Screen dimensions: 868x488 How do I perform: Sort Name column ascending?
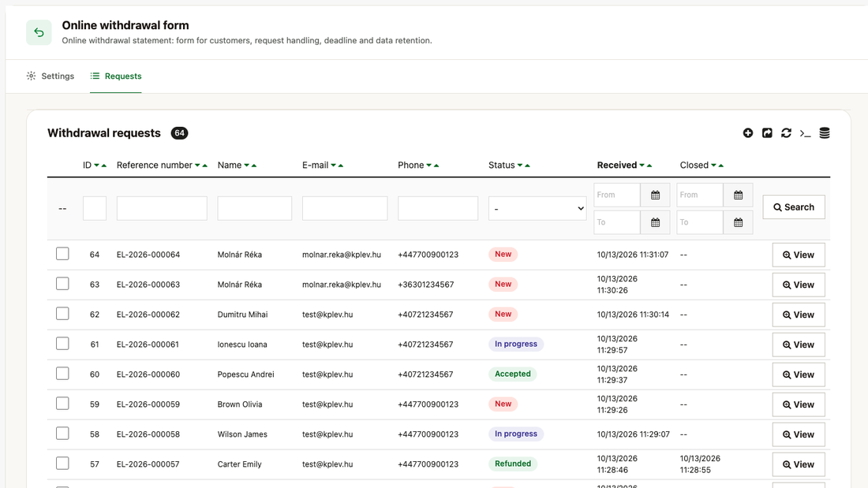point(254,166)
